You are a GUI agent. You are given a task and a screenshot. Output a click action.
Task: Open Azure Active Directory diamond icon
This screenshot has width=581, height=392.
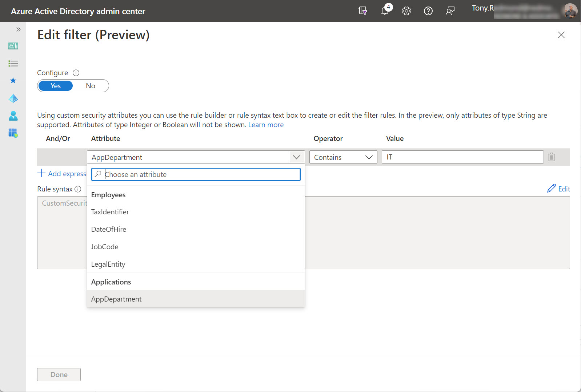click(13, 98)
